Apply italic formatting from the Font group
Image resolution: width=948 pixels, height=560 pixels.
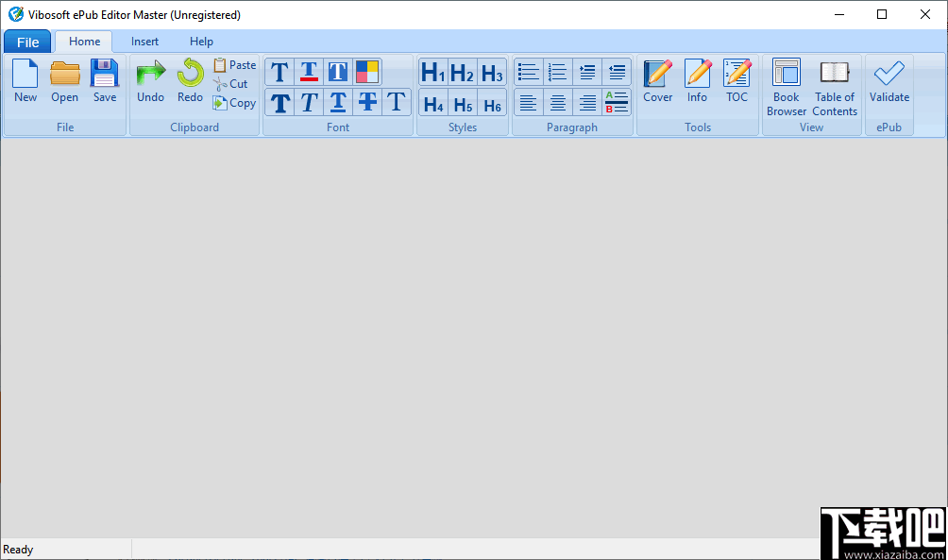309,102
